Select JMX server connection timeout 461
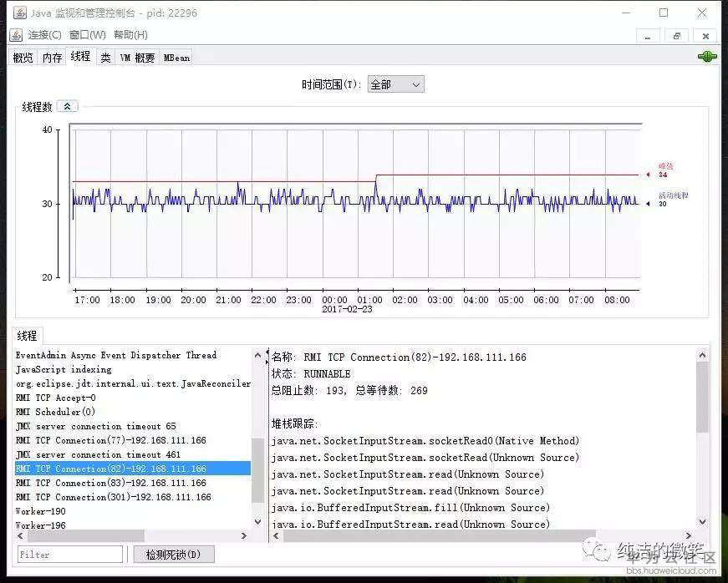This screenshot has height=583, width=728. pyautogui.click(x=133, y=454)
